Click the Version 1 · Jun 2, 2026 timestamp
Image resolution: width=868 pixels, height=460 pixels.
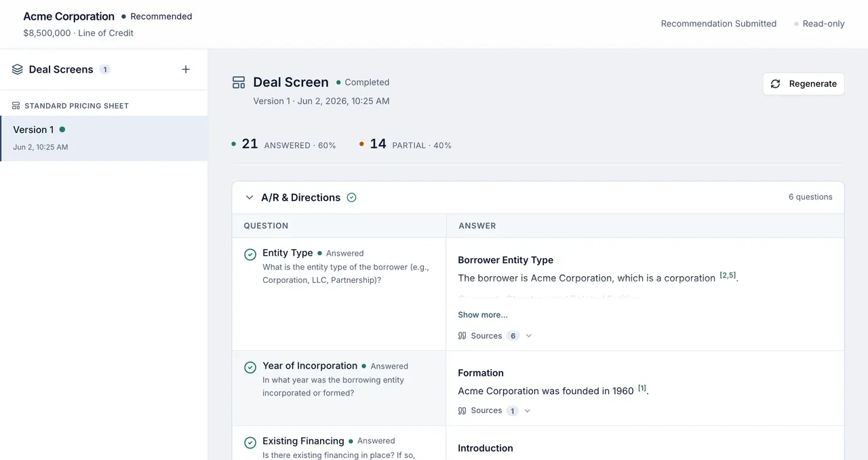pyautogui.click(x=321, y=101)
